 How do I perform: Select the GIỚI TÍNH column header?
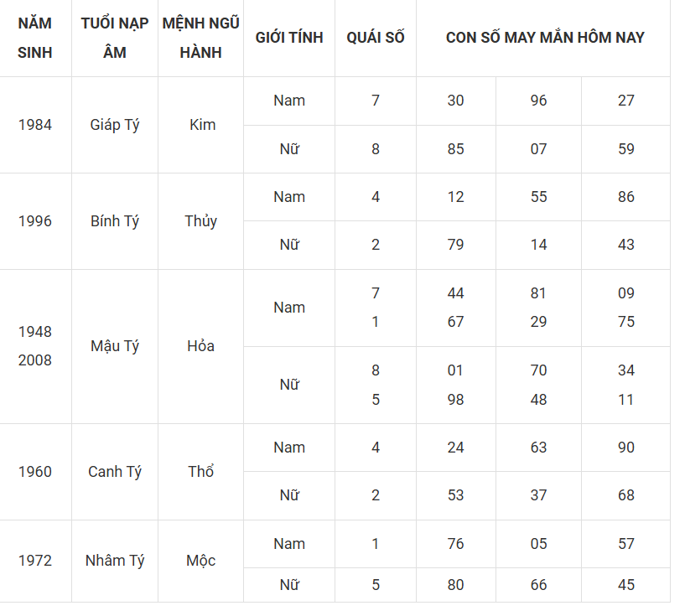pos(289,38)
